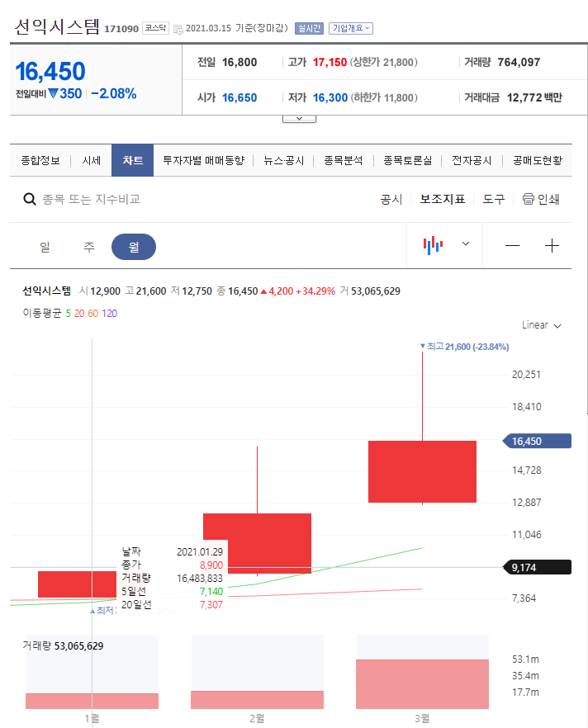The image size is (588, 728).
Task: Click the January candlestick body
Action: click(x=77, y=584)
